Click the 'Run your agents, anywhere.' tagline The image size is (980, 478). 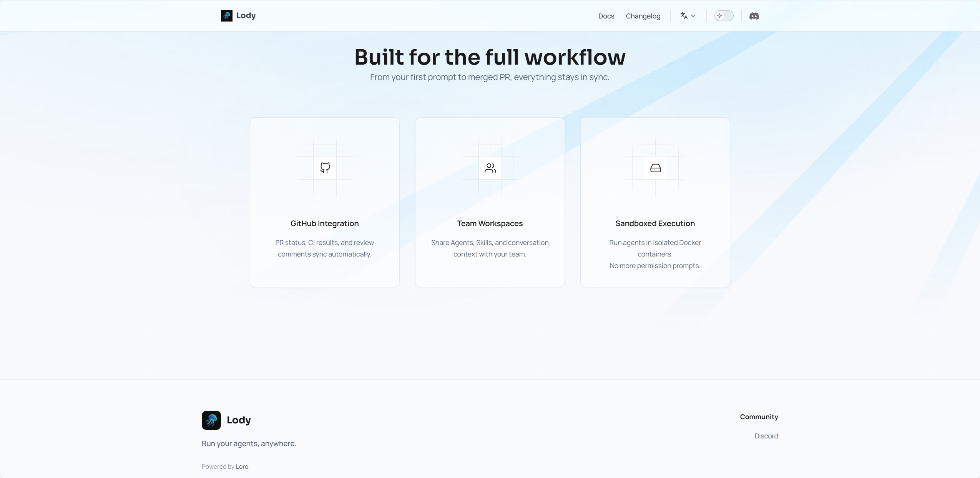click(x=249, y=443)
